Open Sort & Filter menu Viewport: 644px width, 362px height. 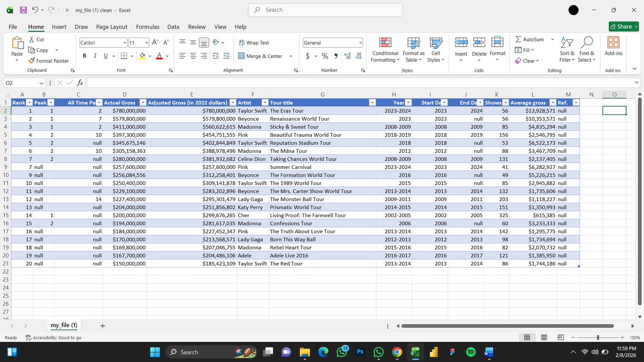click(x=567, y=50)
